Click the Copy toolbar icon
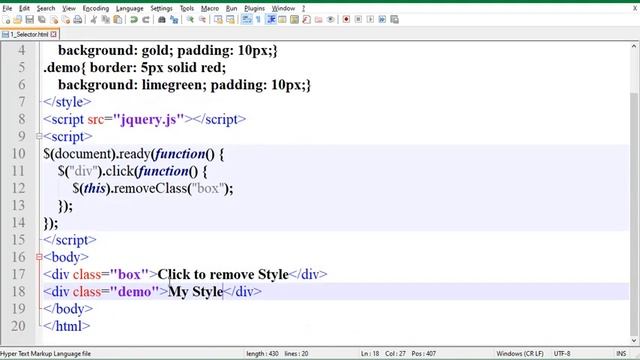Viewport: 640px width, 360px height. [x=106, y=20]
